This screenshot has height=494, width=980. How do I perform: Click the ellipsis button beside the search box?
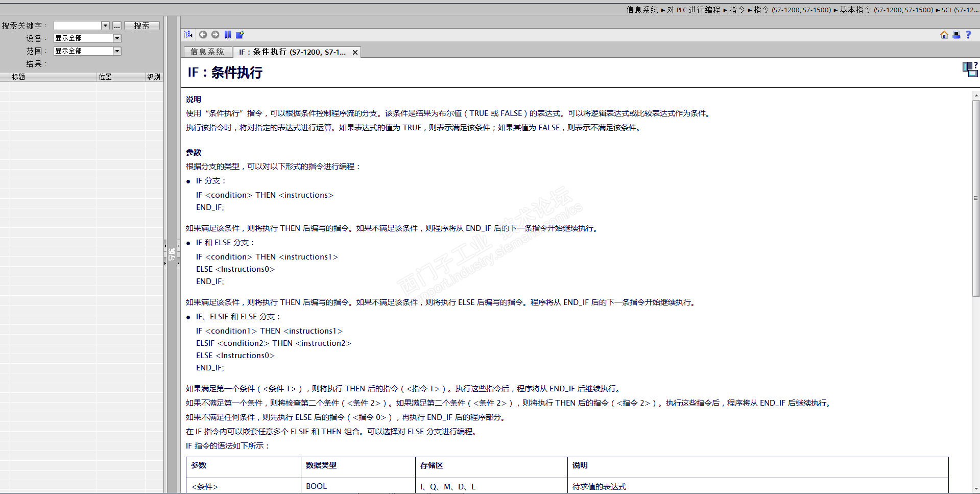coord(117,26)
